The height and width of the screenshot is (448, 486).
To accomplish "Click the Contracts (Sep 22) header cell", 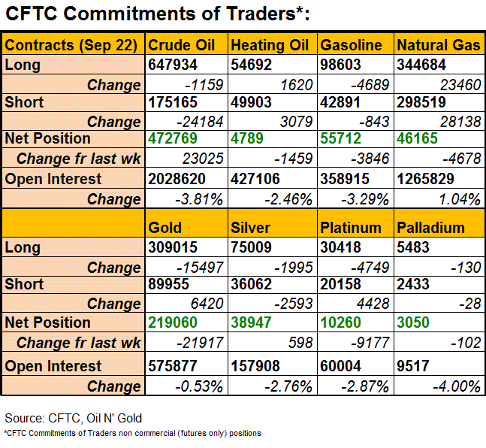I will (71, 45).
